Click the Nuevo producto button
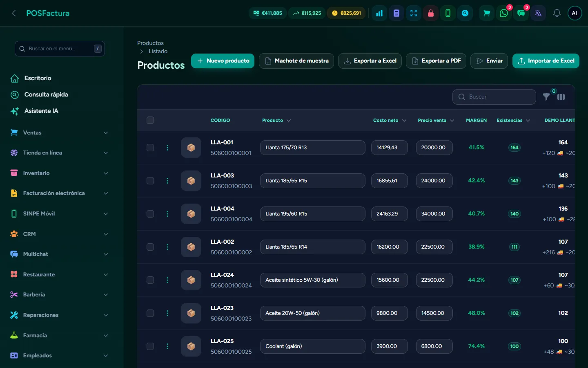The width and height of the screenshot is (588, 368). [x=223, y=61]
